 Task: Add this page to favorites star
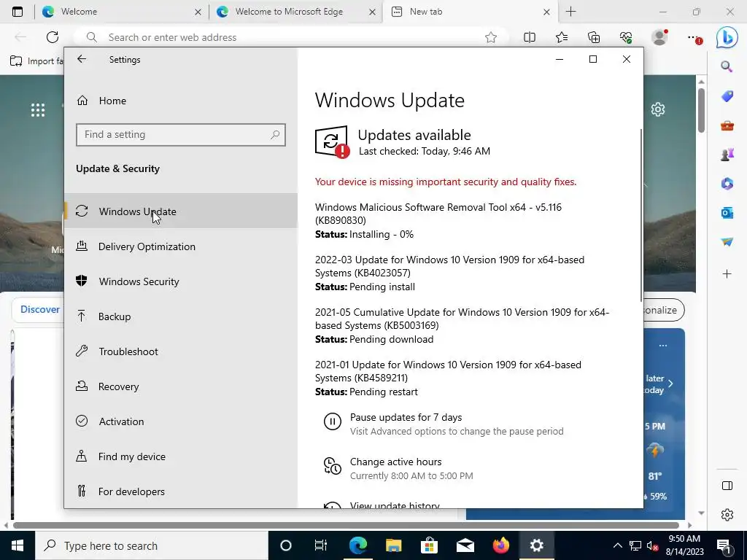[491, 37]
